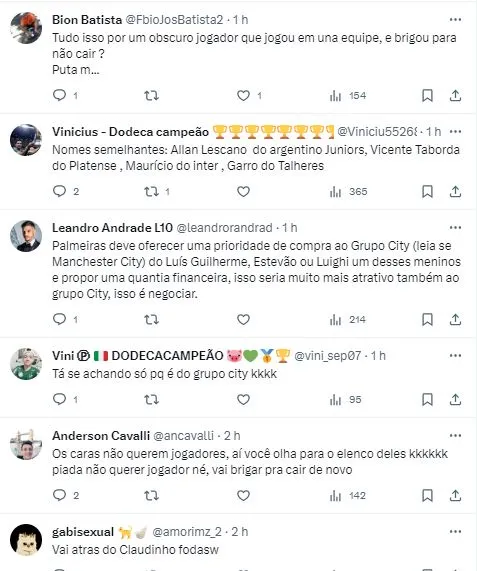This screenshot has width=477, height=571.
Task: Open the @vini_sep07 handle link
Action: tap(327, 355)
